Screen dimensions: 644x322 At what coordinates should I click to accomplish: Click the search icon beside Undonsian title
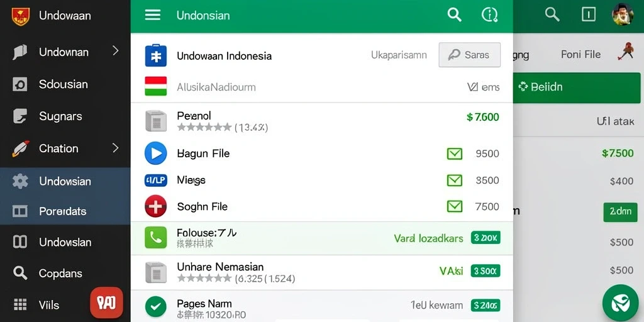(x=454, y=15)
